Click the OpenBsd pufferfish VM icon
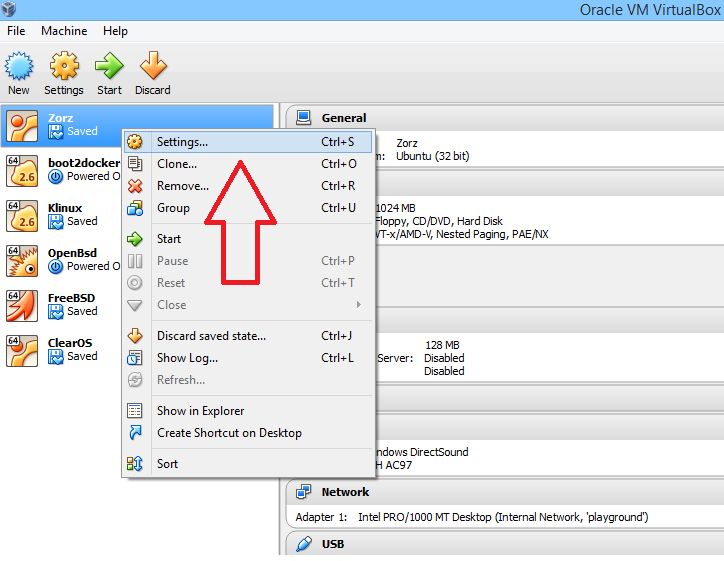724x561 pixels. click(x=22, y=261)
